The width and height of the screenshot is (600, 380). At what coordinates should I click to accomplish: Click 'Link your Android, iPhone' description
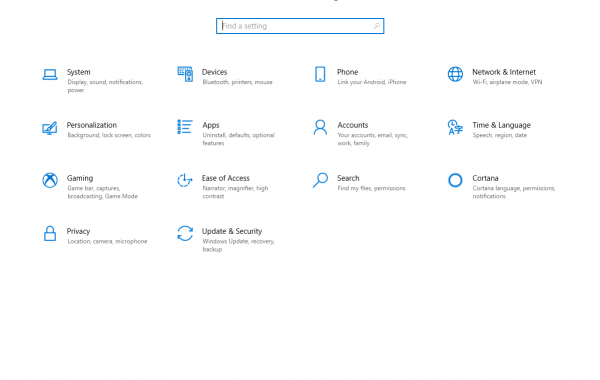tap(372, 82)
